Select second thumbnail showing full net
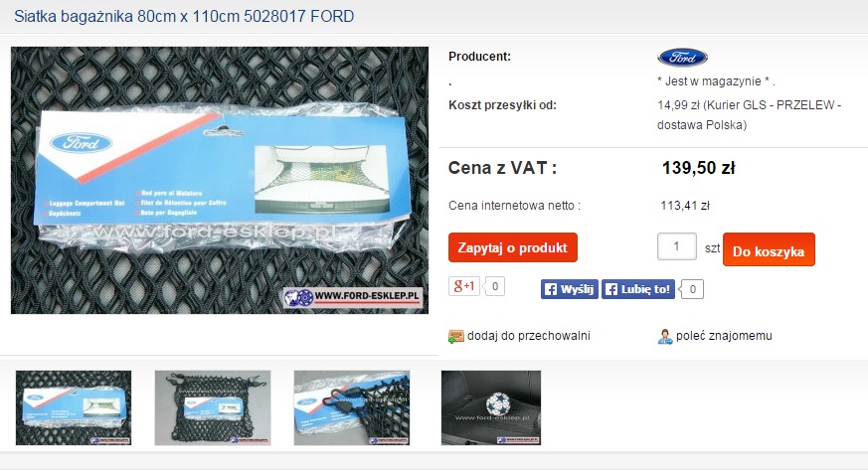Image resolution: width=868 pixels, height=471 pixels. pos(213,408)
